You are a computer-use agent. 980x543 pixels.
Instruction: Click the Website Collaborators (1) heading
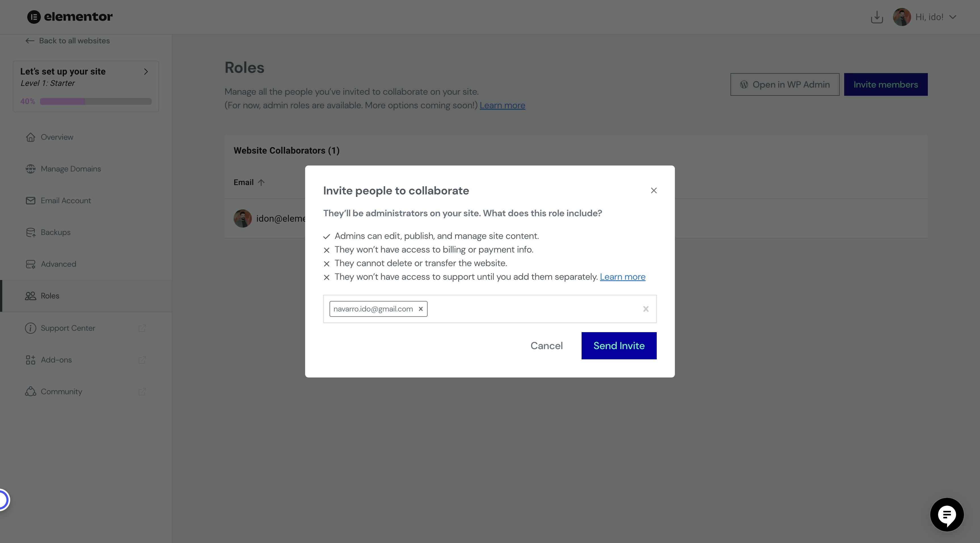pos(286,150)
